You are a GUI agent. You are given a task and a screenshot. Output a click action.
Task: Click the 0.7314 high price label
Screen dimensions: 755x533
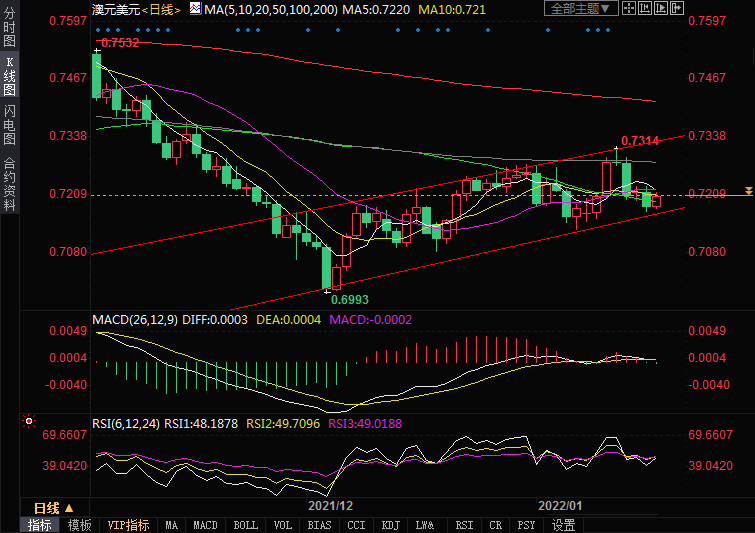(x=640, y=141)
